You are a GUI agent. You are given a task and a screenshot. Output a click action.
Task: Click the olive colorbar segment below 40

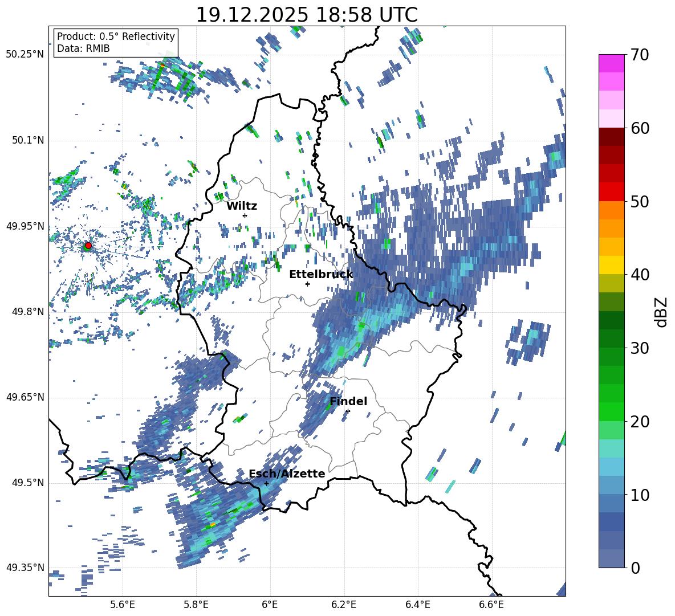click(612, 283)
